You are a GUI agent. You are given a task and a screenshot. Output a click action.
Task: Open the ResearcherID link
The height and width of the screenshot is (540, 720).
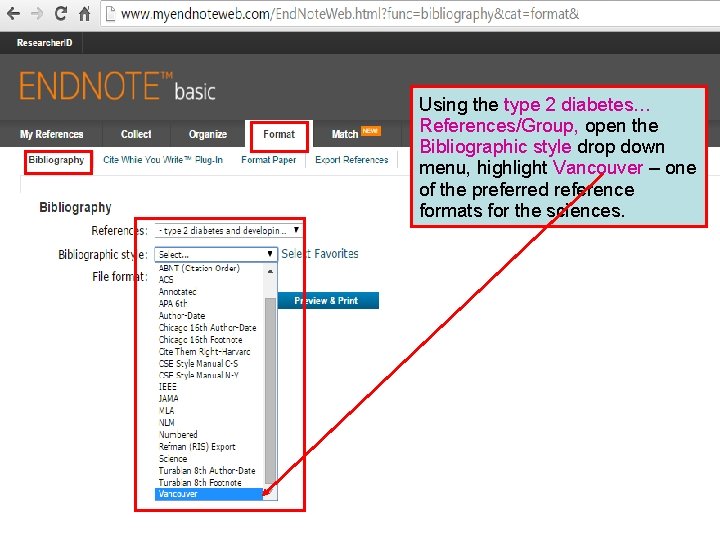[45, 43]
